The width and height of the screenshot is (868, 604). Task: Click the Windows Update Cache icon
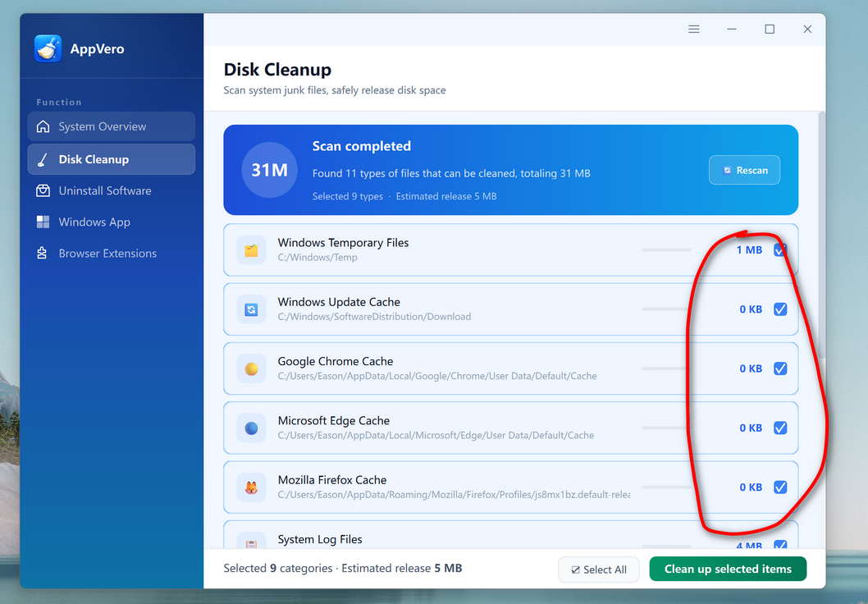click(251, 309)
